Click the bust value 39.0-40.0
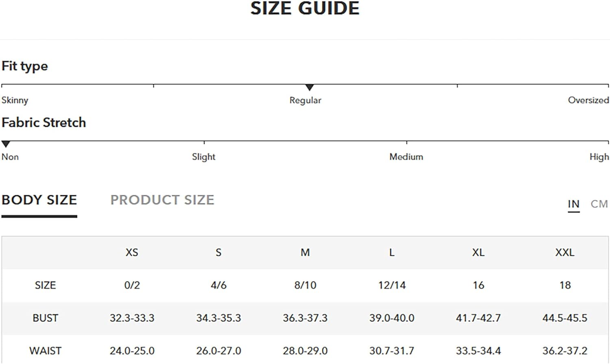The image size is (610, 364). point(392,318)
